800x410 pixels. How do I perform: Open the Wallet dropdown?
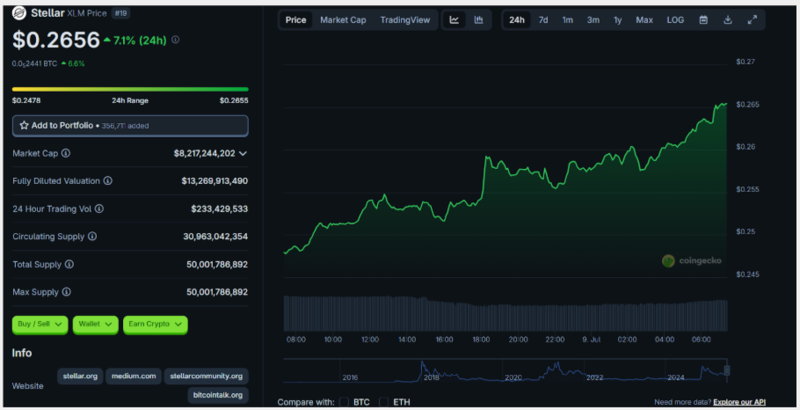[x=96, y=324]
